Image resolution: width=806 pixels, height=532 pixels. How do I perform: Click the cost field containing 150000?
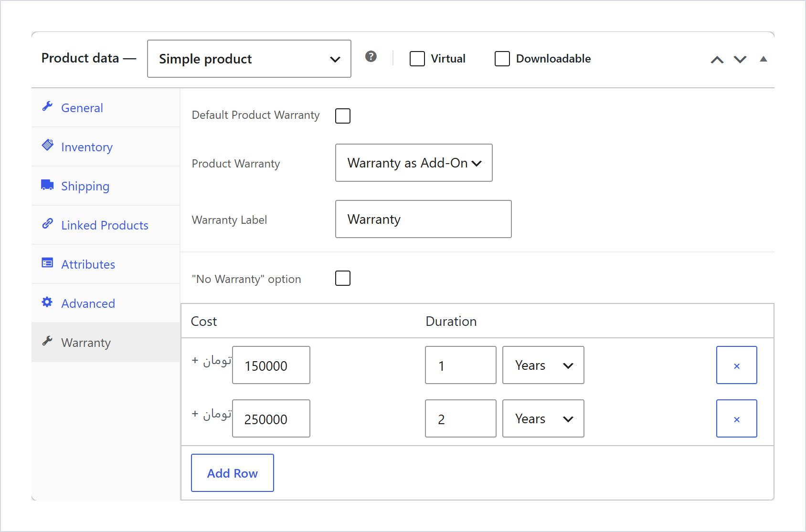(271, 365)
